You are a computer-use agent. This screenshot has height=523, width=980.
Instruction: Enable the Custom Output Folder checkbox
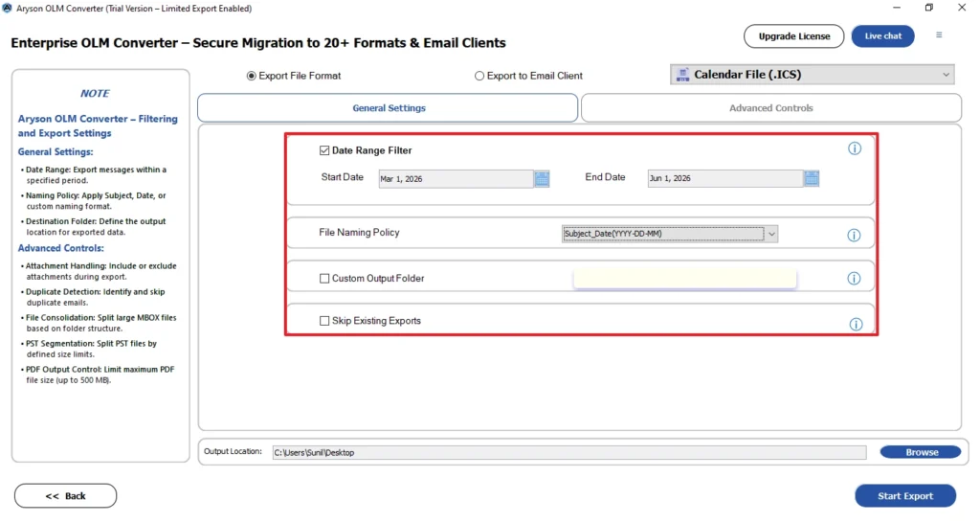324,279
